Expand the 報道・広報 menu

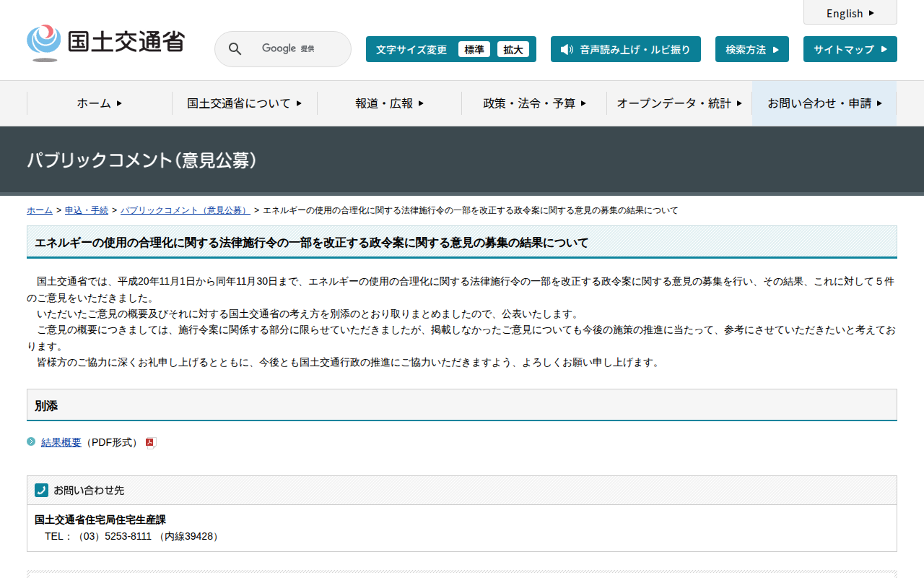click(389, 103)
